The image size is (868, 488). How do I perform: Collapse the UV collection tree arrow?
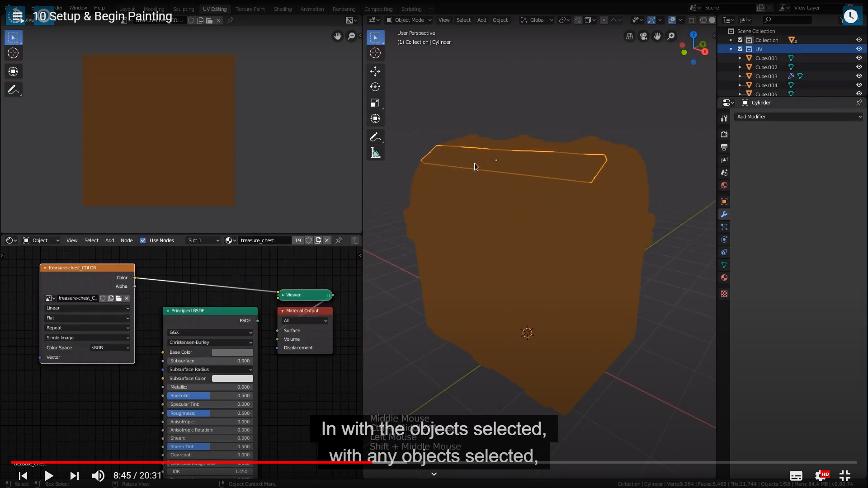point(731,49)
